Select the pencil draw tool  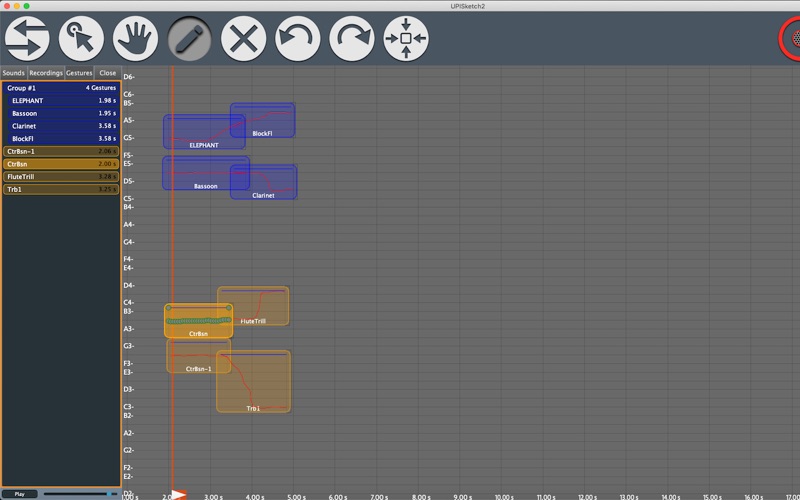pyautogui.click(x=189, y=38)
